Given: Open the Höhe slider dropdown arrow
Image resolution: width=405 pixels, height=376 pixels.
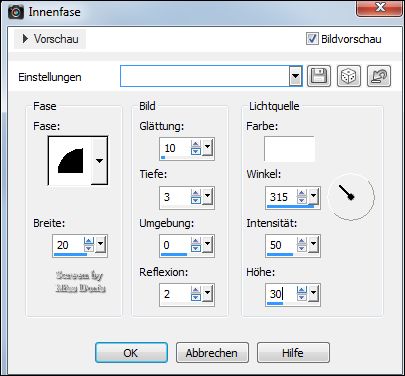Looking at the screenshot, I should (314, 293).
